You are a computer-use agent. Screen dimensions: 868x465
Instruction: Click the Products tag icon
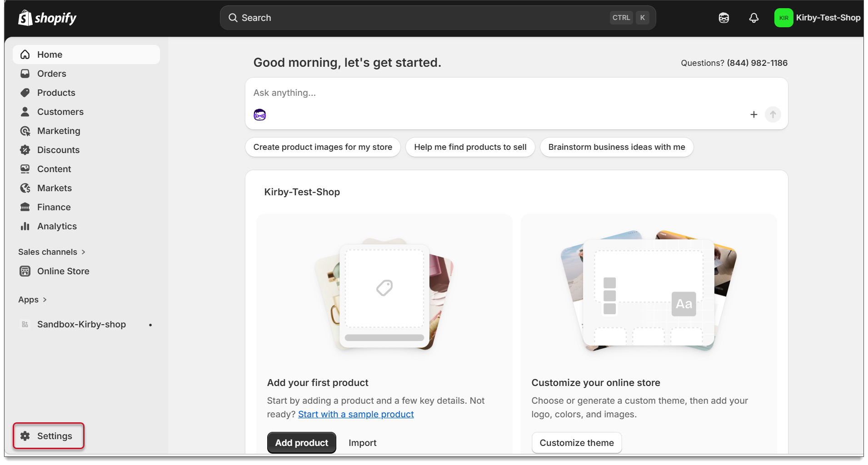tap(25, 93)
